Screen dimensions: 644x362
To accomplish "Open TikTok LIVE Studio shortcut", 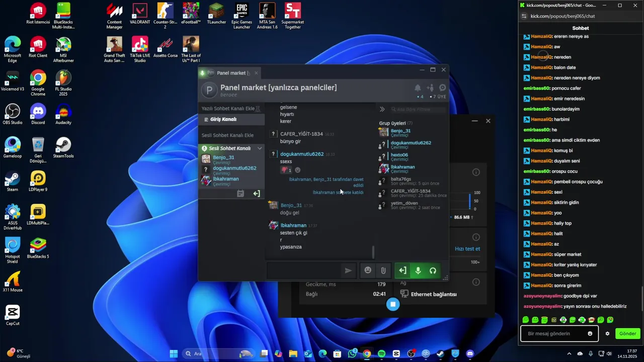I will click(140, 49).
